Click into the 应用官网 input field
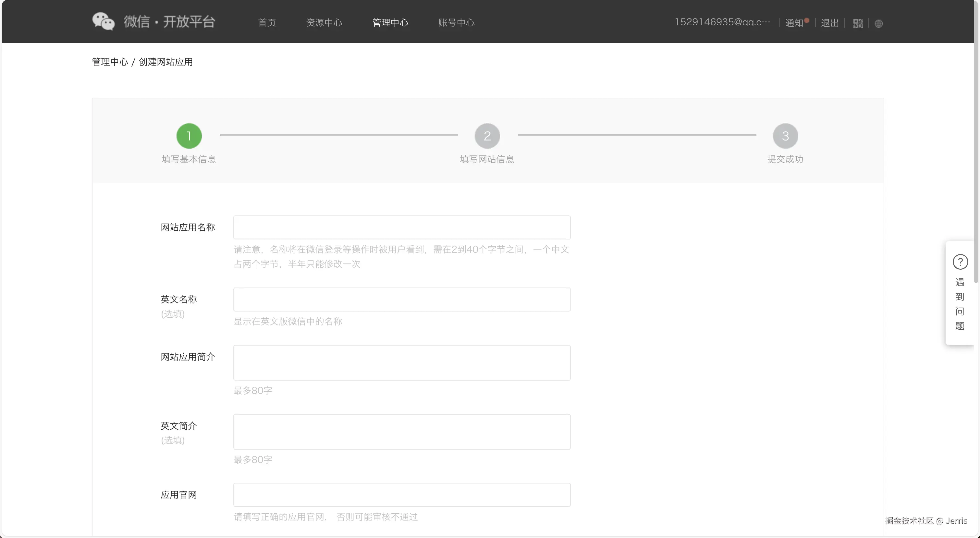This screenshot has width=980, height=538. (402, 495)
